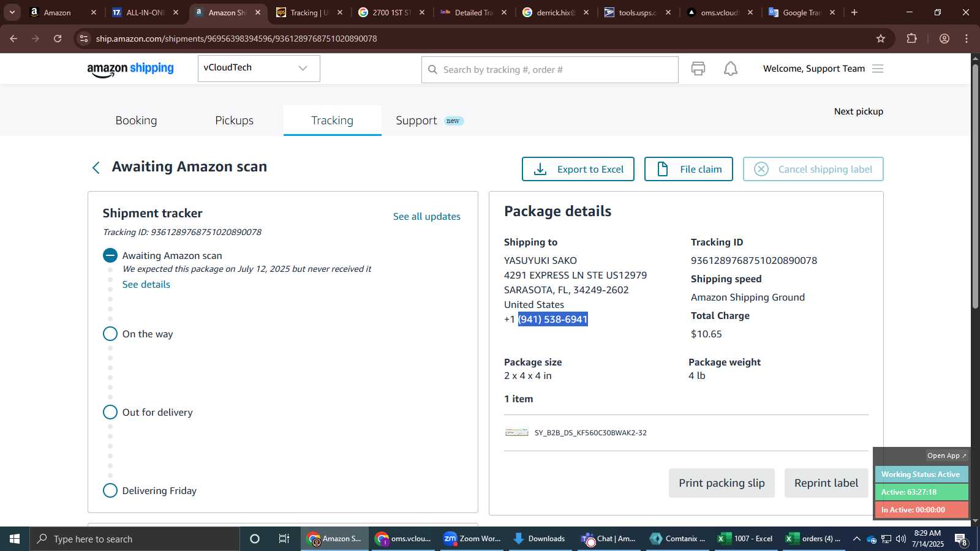Open Zoom Workplace from taskbar
This screenshot has width=980, height=551.
tap(473, 539)
